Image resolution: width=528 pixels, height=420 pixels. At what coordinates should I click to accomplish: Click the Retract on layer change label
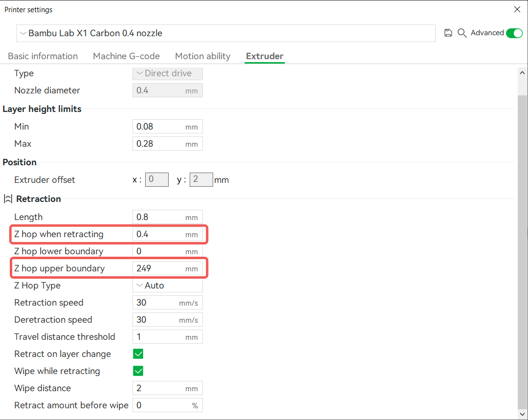coord(62,354)
